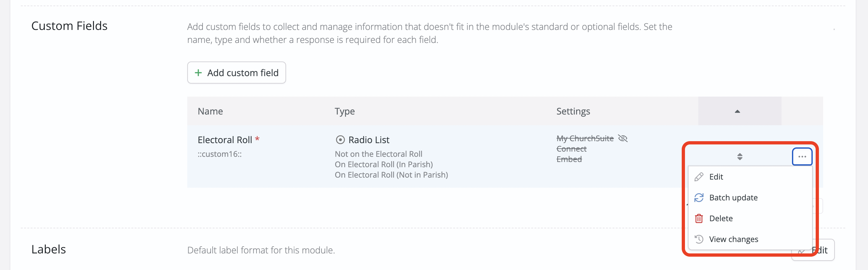The height and width of the screenshot is (270, 868).
Task: Click the Settings column header
Action: pyautogui.click(x=573, y=111)
